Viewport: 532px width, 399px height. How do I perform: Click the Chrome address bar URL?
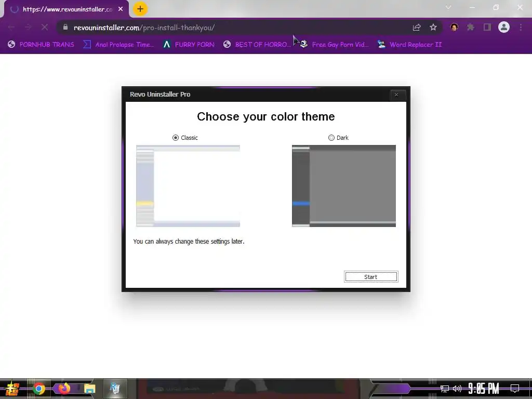[144, 28]
